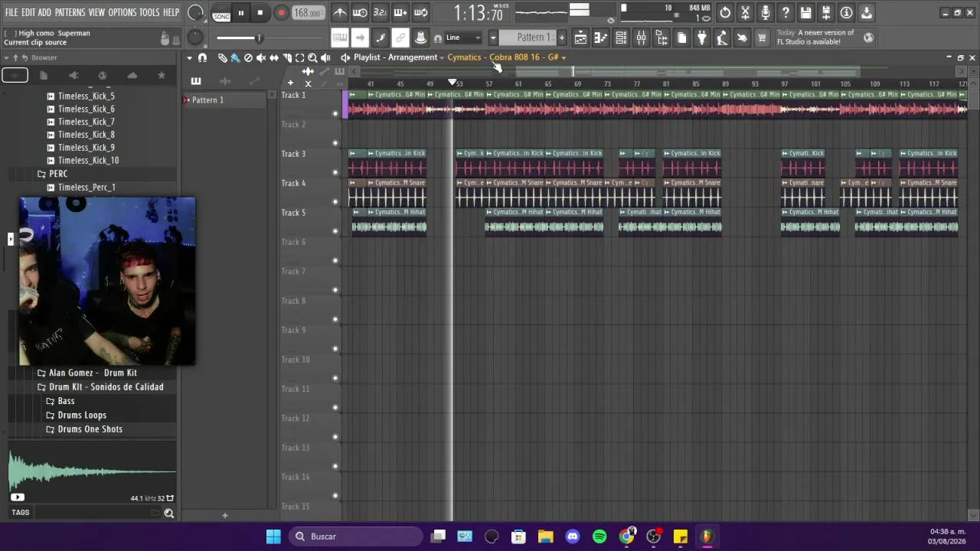Open Spotify from the taskbar
980x551 pixels.
coord(599,536)
